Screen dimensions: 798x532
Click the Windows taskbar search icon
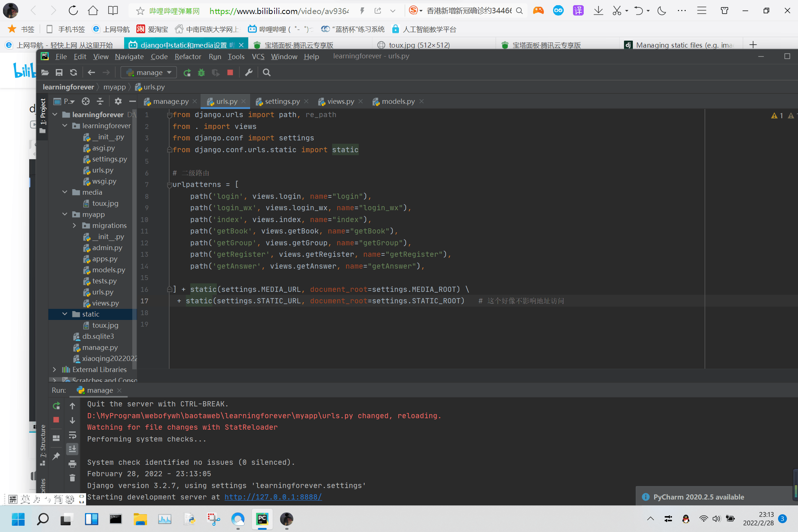pos(43,519)
